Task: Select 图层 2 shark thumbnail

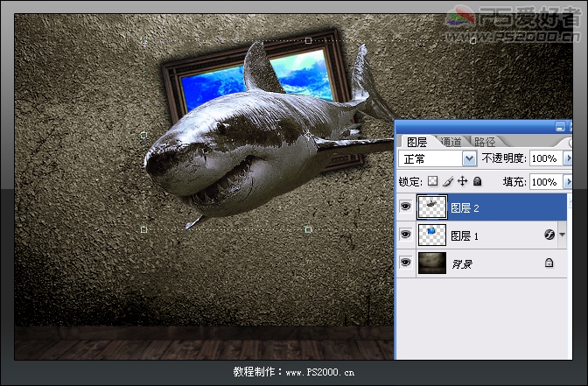Action: point(432,207)
